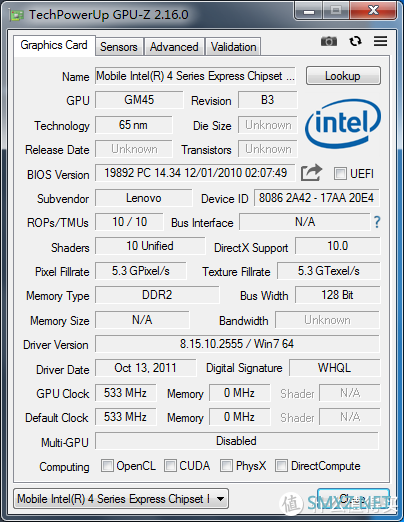Close the GPU-Z window with X
The image size is (404, 522).
[x=373, y=11]
